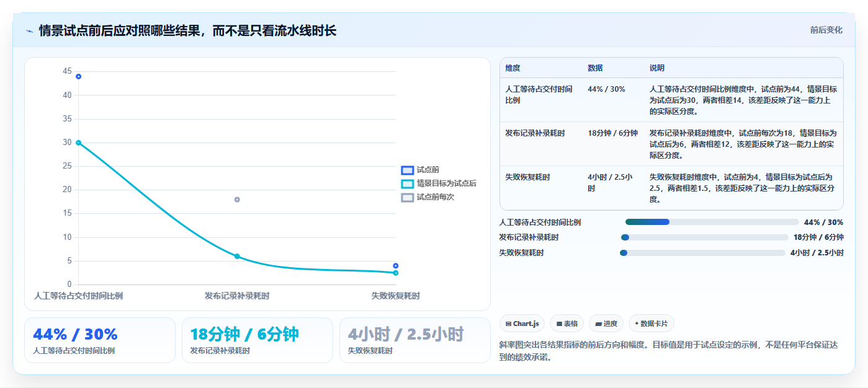Click the 试点前 data point at 44
Viewport: 868px width, 388px height.
[78, 76]
